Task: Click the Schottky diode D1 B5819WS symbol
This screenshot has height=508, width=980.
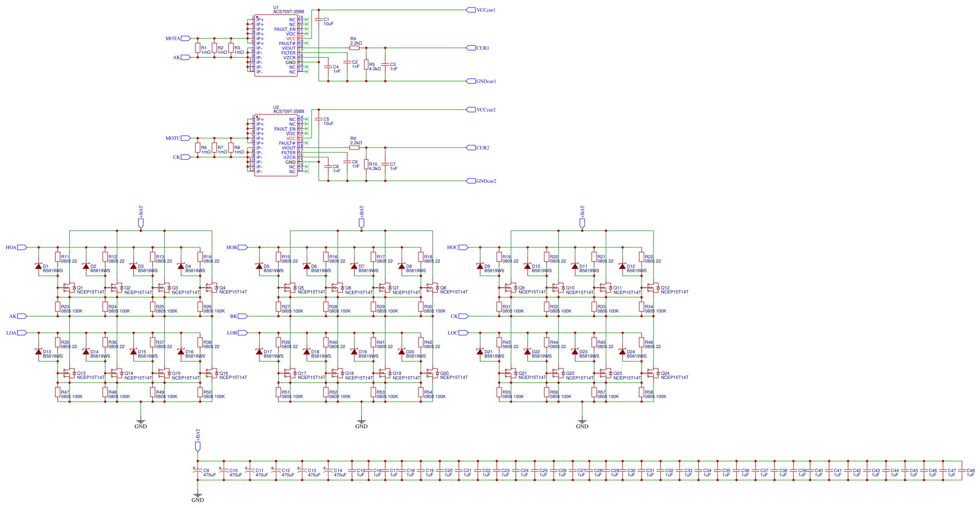Action: 39,267
